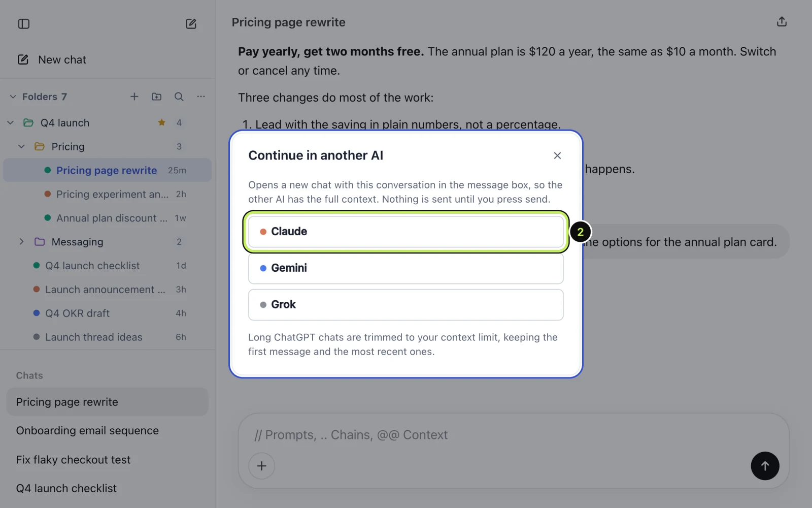Open Launch announcement chat

[x=108, y=290]
